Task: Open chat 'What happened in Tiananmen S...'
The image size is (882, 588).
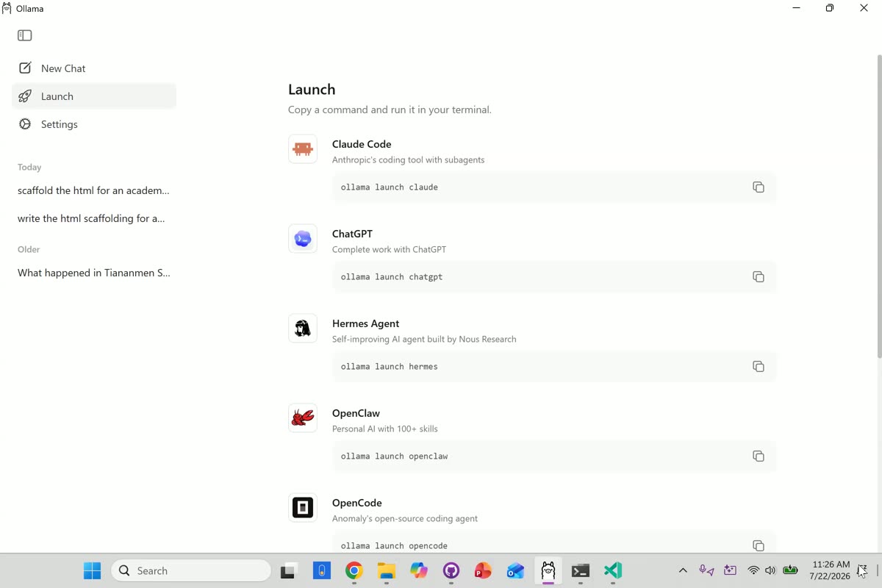Action: (94, 273)
